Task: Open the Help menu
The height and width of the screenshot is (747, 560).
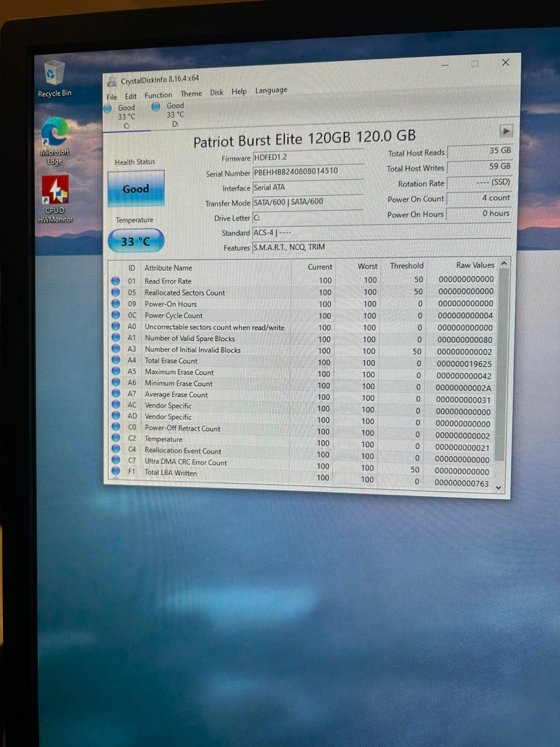Action: coord(239,91)
